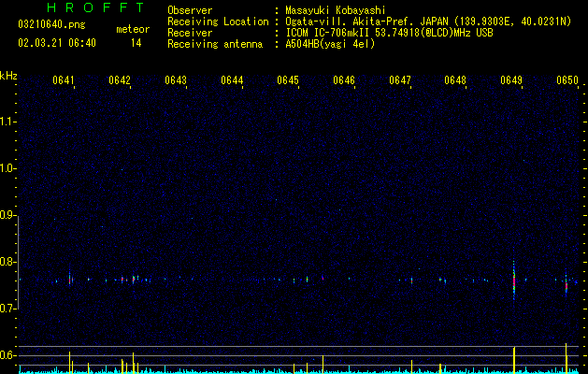Click the Receiving Location field label
588x374 pixels.
218,22
